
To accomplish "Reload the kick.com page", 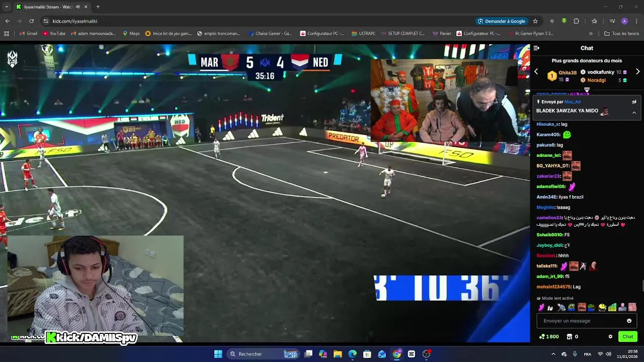I will (x=31, y=21).
